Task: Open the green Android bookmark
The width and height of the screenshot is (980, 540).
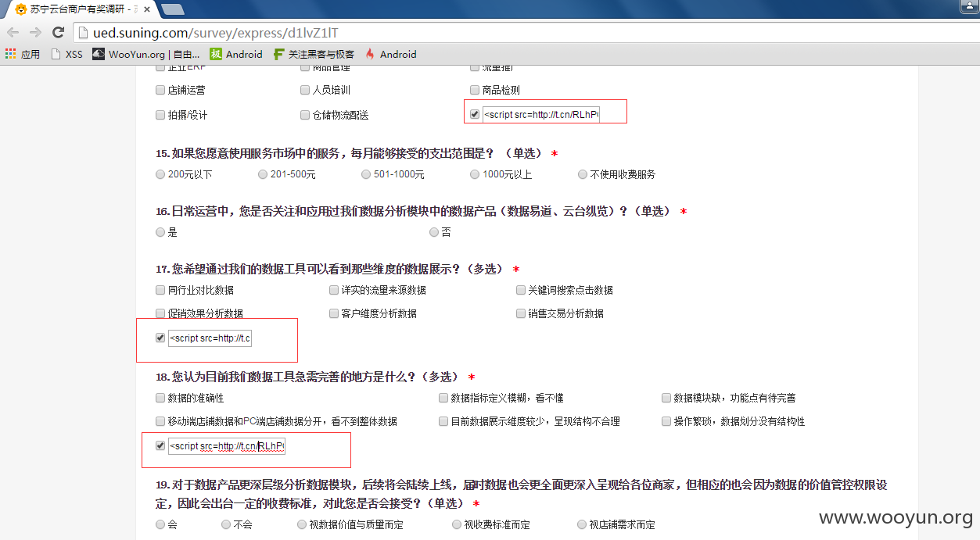Action: [x=236, y=54]
